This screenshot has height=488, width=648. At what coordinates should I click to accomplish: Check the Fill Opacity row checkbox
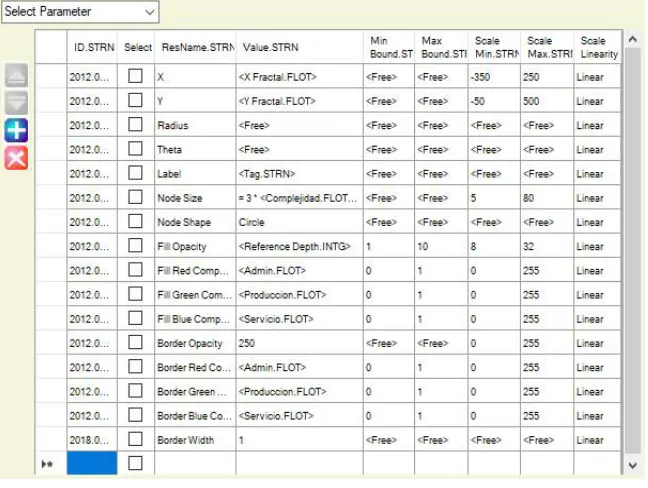point(135,245)
